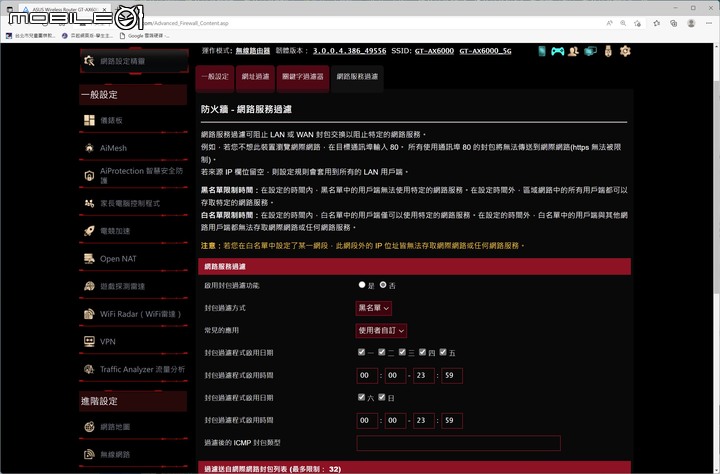Open 遊戲探測雷達 game radar in sidebar
Screen dimensions: 720x474
(x=134, y=286)
